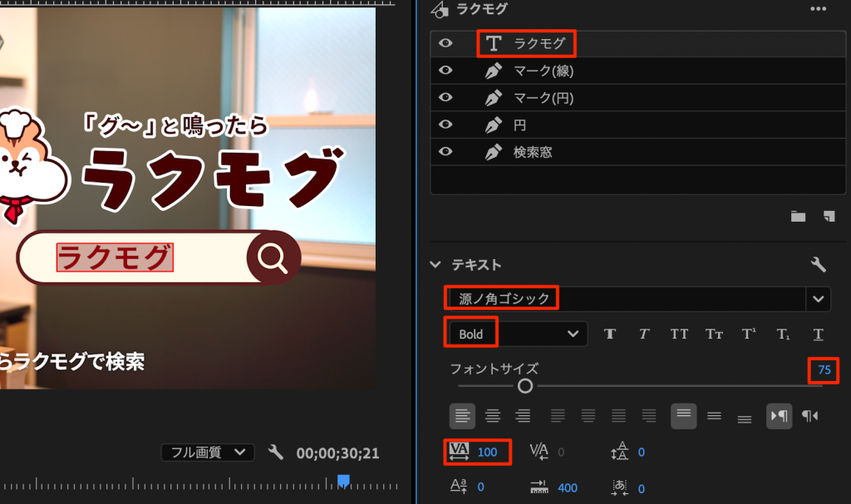This screenshot has height=504, width=851.
Task: Collapse the テキスト section
Action: coord(435,265)
